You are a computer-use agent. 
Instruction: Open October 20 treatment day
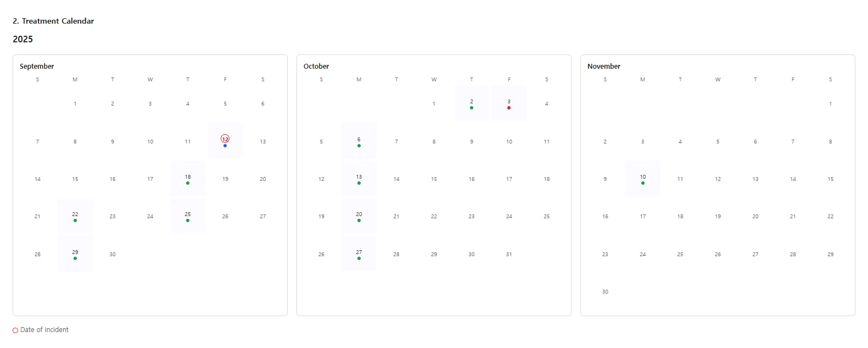(x=359, y=216)
